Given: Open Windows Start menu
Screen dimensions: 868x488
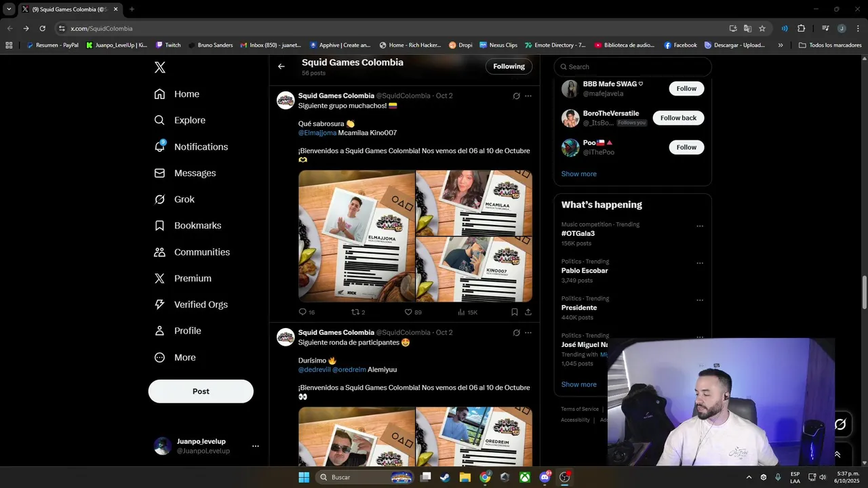Looking at the screenshot, I should [304, 477].
